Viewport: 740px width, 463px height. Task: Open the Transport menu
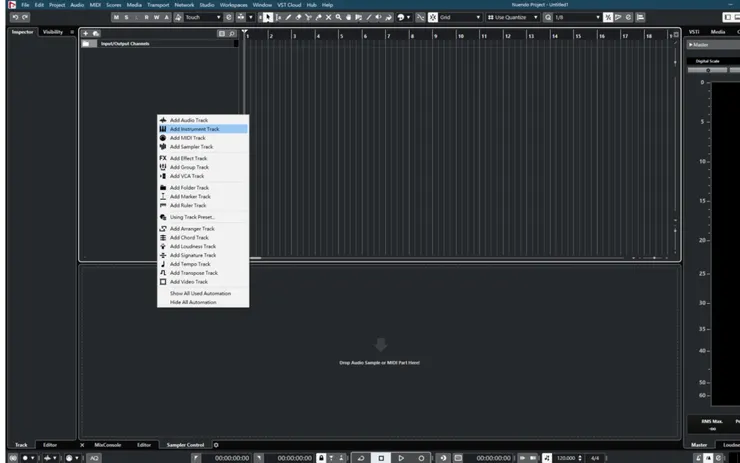point(158,5)
